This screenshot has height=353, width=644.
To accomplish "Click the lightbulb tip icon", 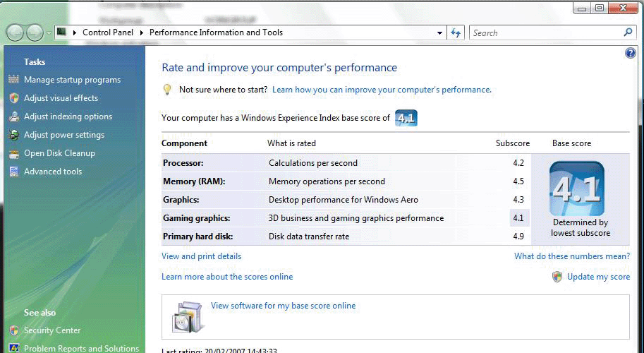I will [166, 90].
